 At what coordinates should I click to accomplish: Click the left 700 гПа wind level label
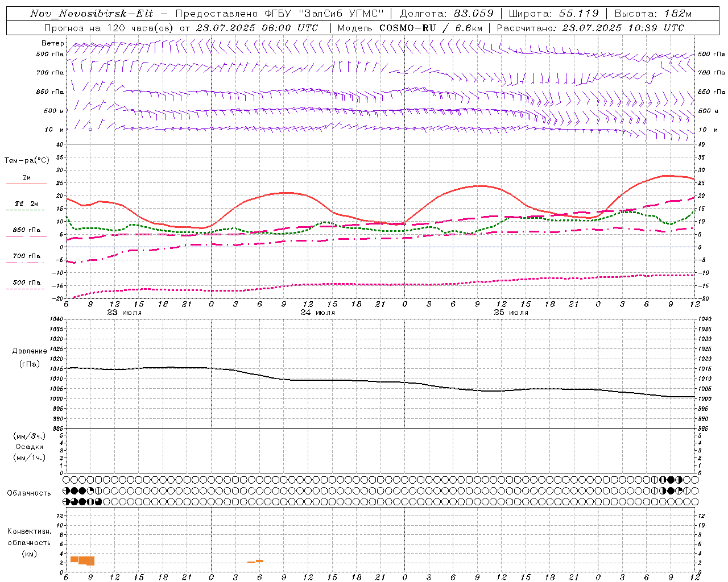[x=50, y=73]
